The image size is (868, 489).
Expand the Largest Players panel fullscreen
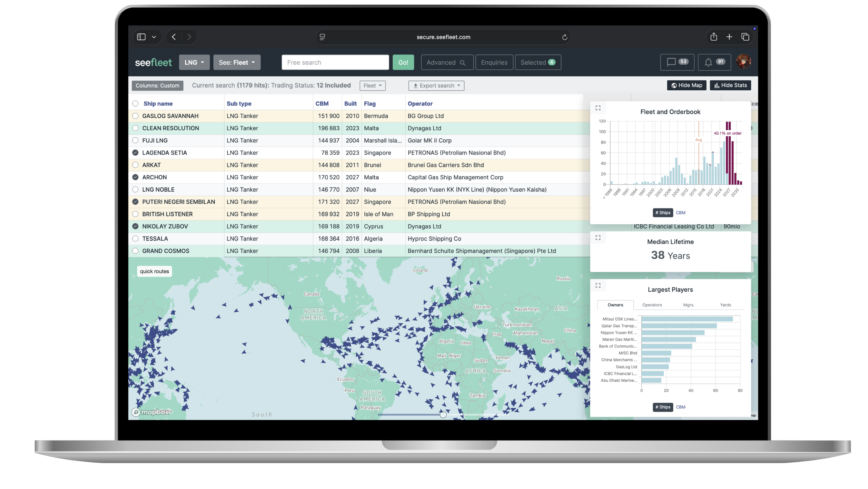coord(598,285)
